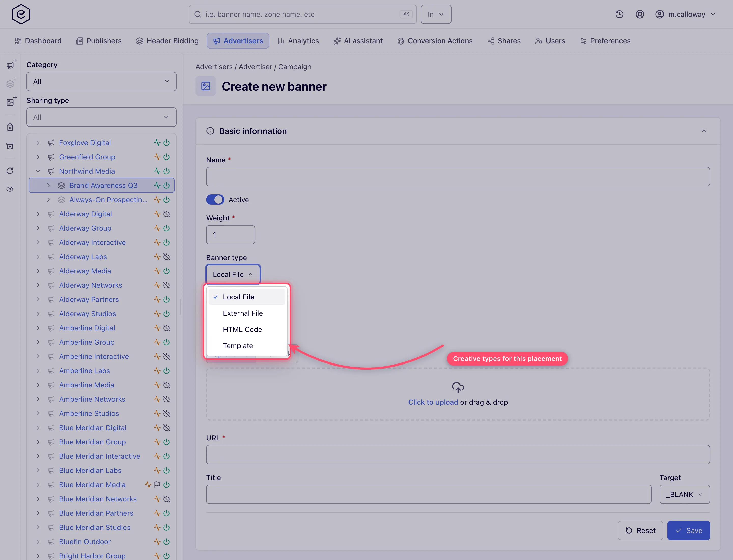Click the history clock icon in header

pyautogui.click(x=619, y=14)
